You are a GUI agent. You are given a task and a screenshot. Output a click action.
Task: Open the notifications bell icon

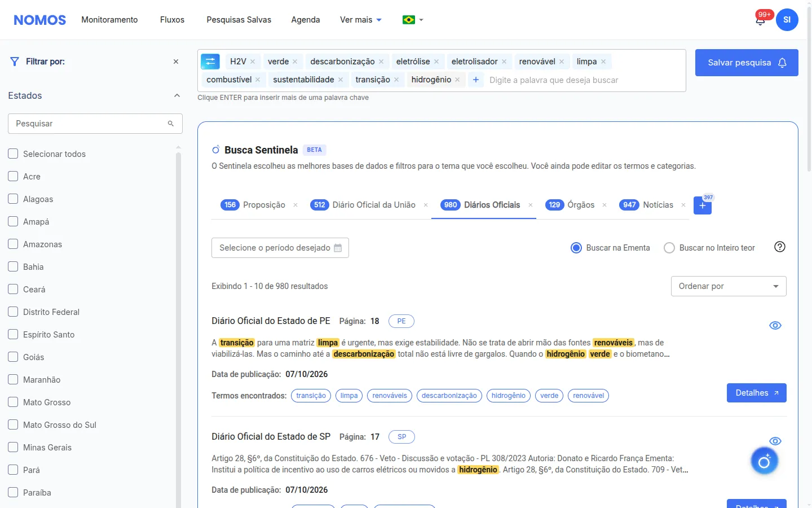click(x=760, y=20)
